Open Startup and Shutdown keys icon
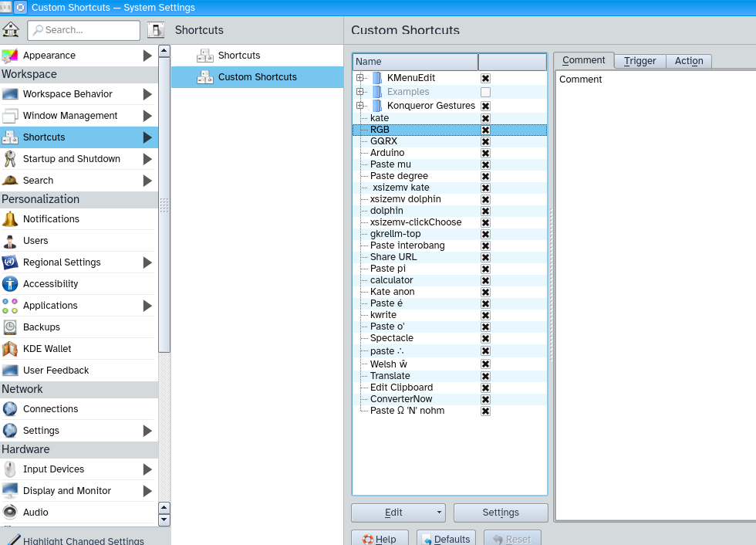This screenshot has height=545, width=756. [x=10, y=159]
